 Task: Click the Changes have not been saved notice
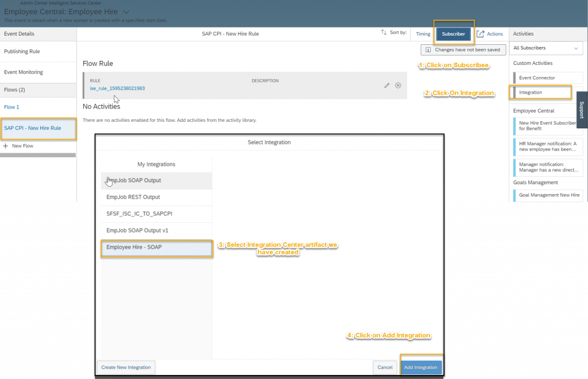[x=463, y=50]
